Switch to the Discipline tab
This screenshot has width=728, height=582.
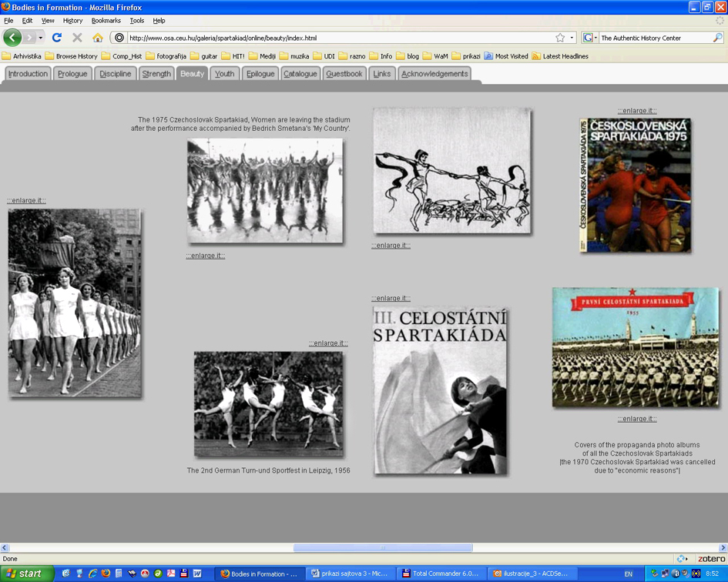[x=116, y=74]
